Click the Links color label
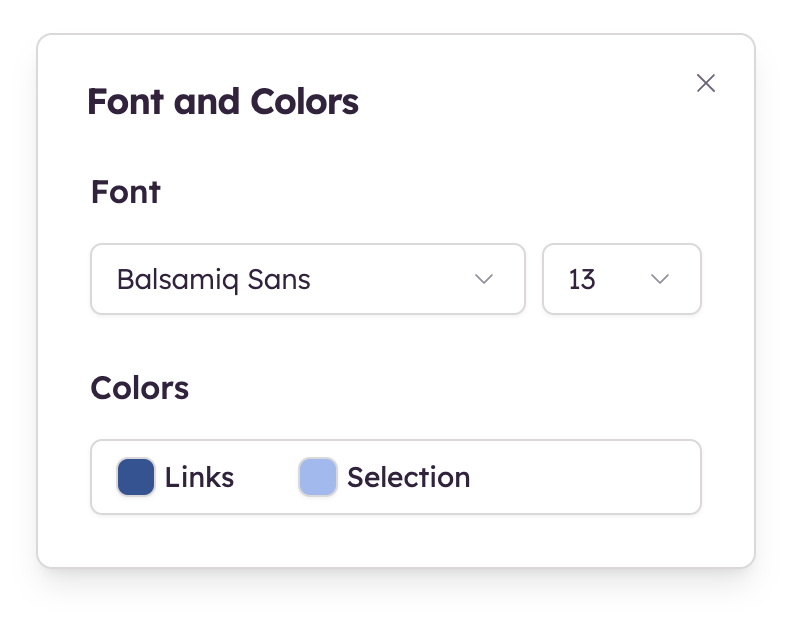This screenshot has height=618, width=796. click(200, 477)
